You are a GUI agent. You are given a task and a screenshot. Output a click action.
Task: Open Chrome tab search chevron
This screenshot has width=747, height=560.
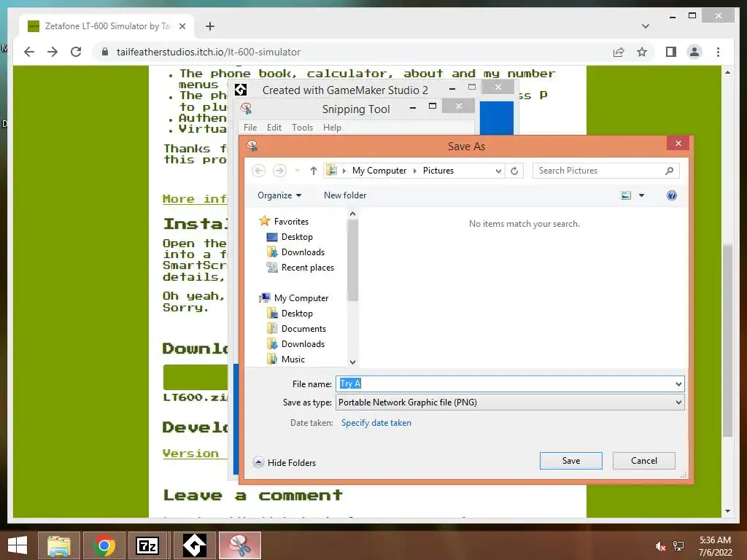click(x=645, y=26)
